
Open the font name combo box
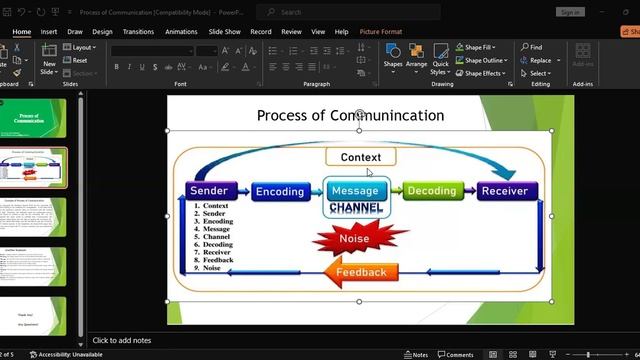pyautogui.click(x=152, y=51)
